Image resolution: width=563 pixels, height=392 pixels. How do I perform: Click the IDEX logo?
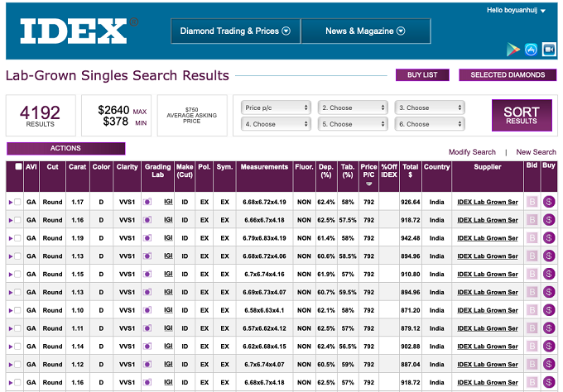click(79, 31)
